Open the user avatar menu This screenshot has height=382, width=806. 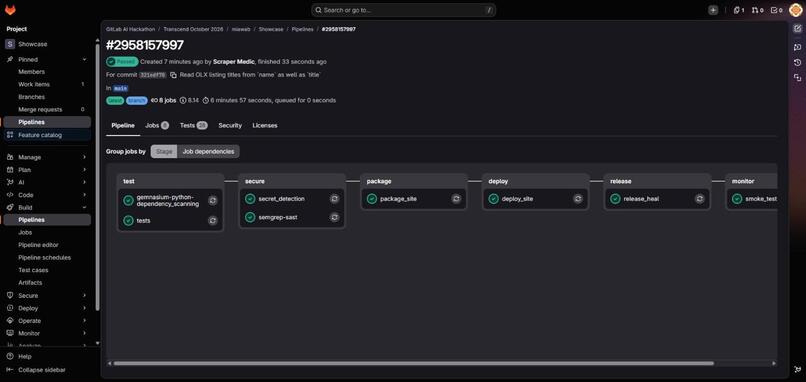pyautogui.click(x=795, y=10)
